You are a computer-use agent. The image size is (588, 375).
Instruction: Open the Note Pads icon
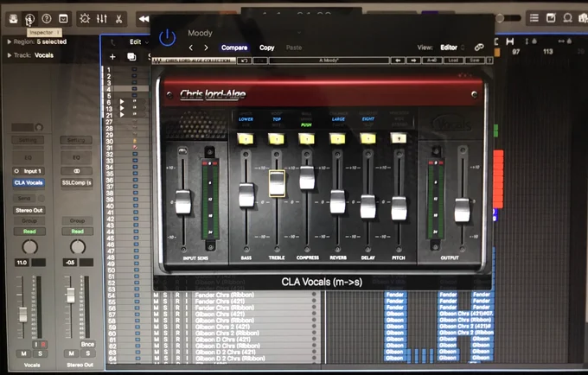(x=551, y=17)
